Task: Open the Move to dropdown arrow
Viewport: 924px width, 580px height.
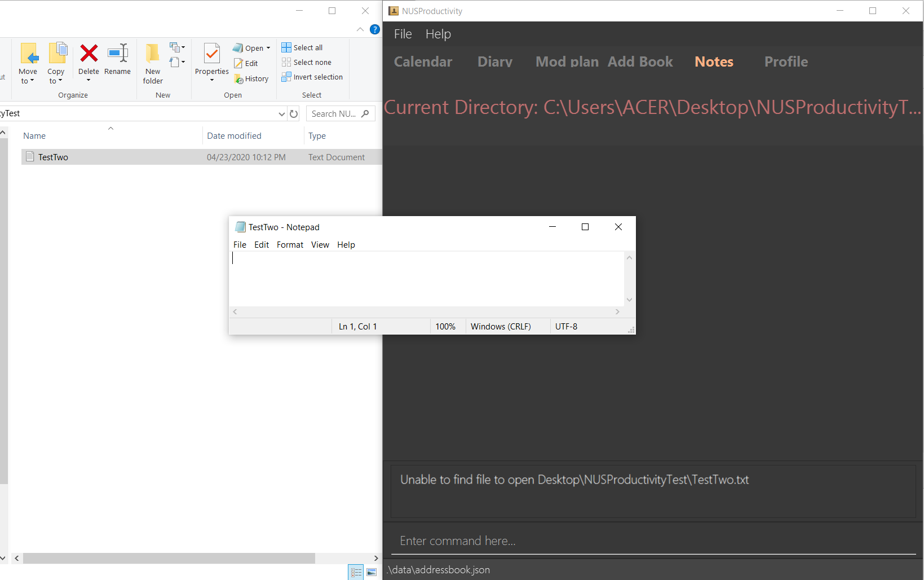Action: (32, 81)
